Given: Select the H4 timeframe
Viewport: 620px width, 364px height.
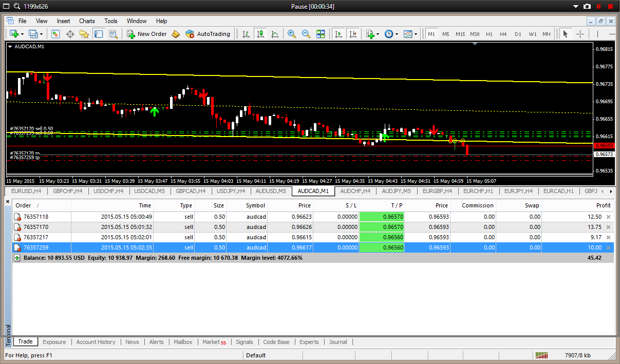Looking at the screenshot, I should 503,34.
